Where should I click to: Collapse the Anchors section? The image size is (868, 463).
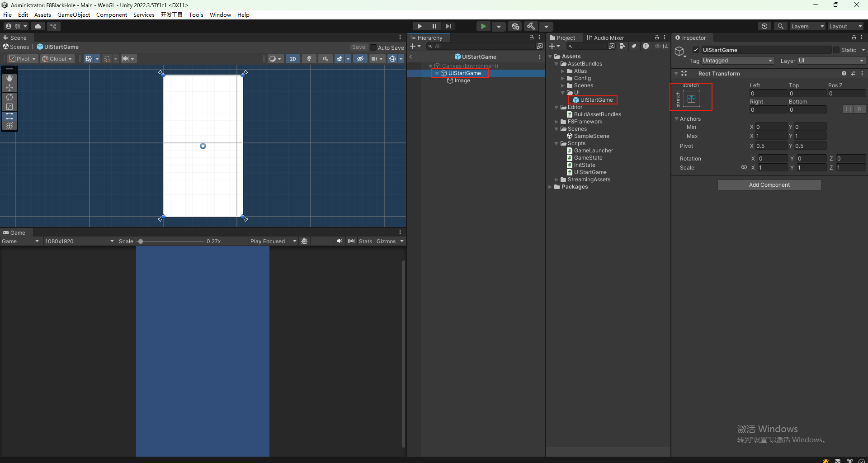(676, 119)
